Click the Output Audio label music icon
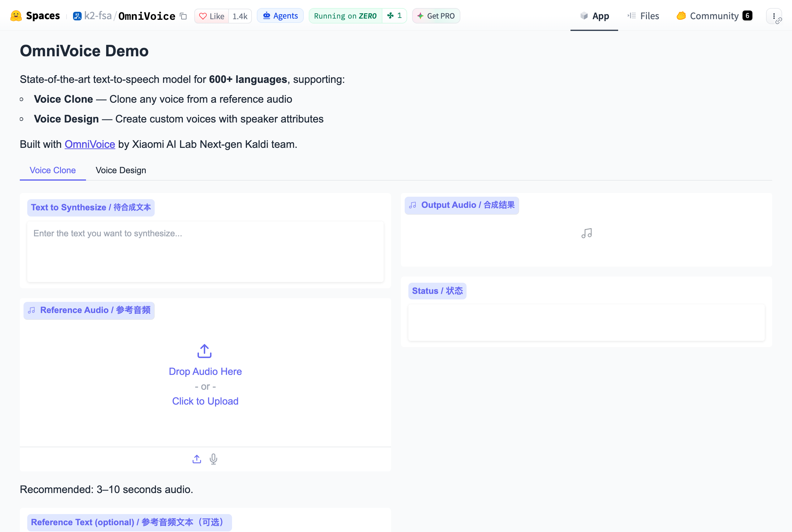Image resolution: width=792 pixels, height=532 pixels. 413,205
